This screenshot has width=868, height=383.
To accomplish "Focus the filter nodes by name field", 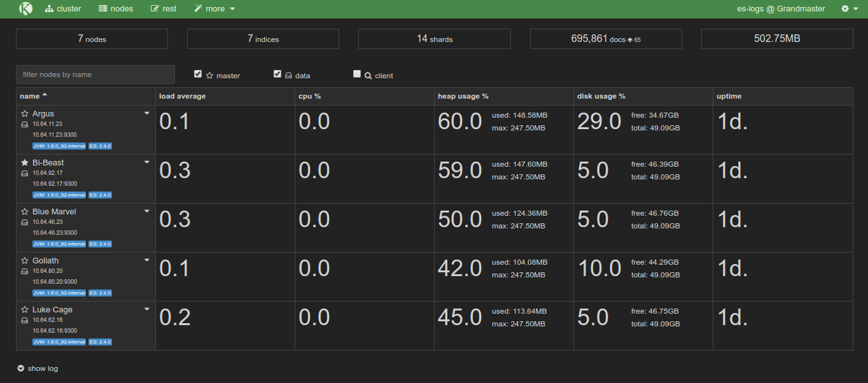I will tap(95, 74).
